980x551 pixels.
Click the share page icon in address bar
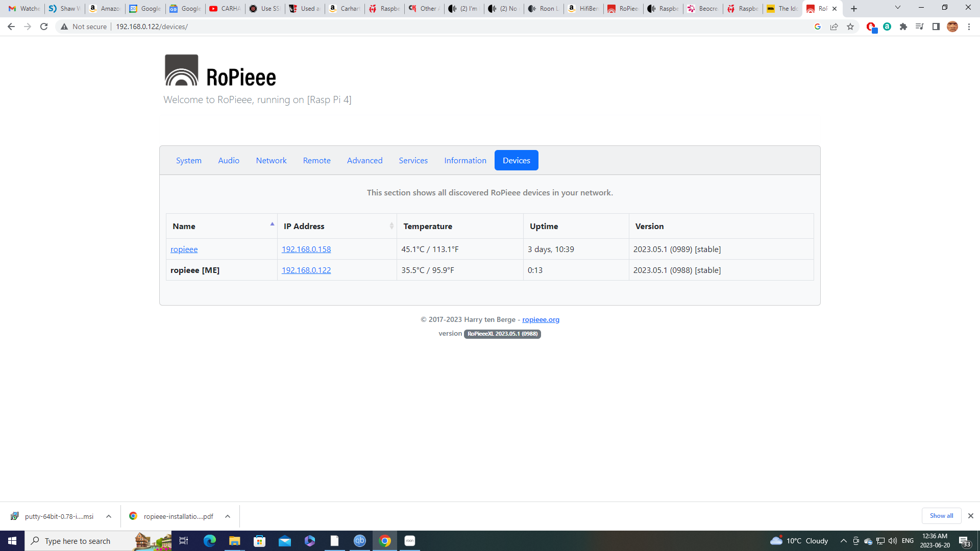[x=834, y=27]
